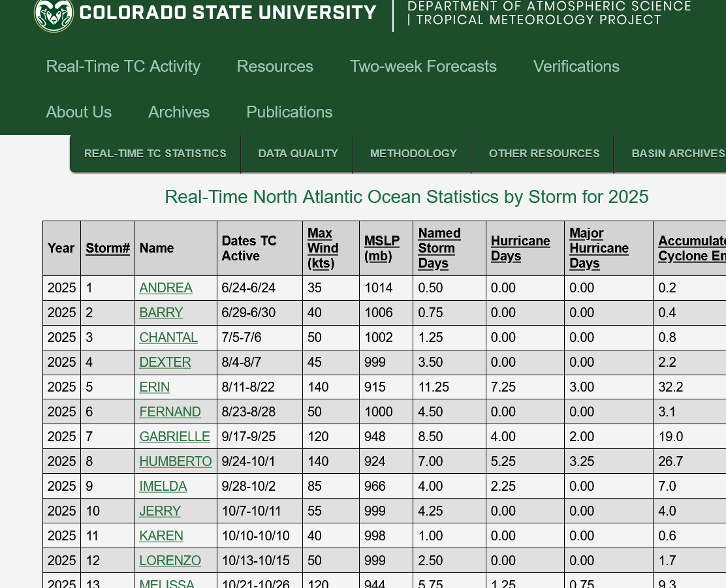Screen dimensions: 726x588
Task: Open the Basin Archives tab
Action: tap(678, 154)
